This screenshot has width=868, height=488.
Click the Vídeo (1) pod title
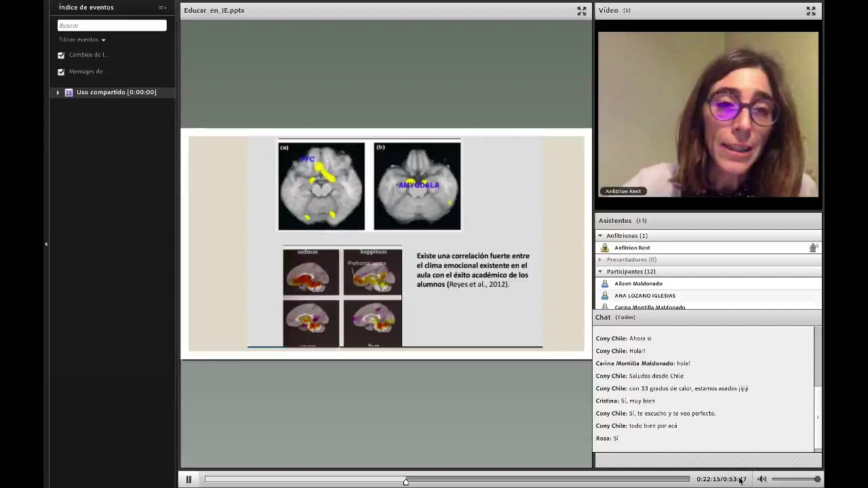(614, 11)
